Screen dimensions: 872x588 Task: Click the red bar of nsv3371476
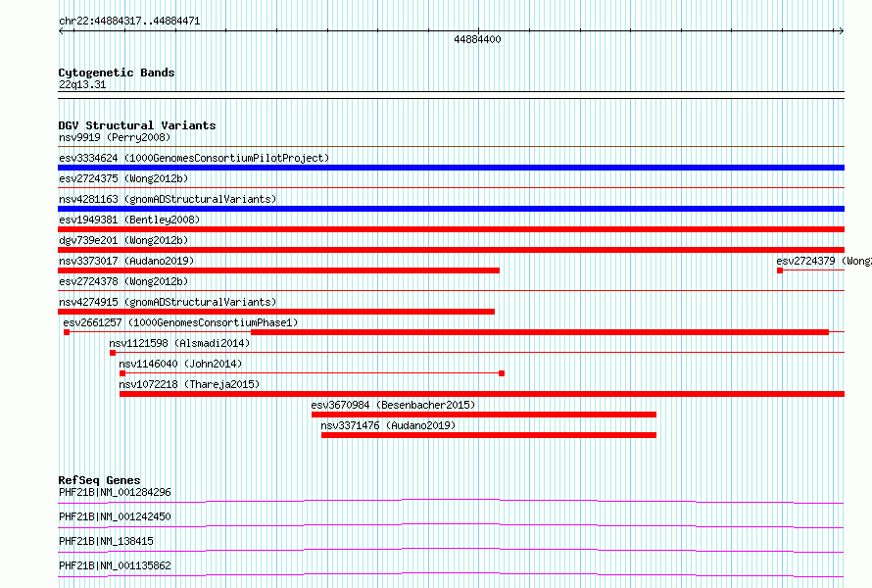click(489, 435)
